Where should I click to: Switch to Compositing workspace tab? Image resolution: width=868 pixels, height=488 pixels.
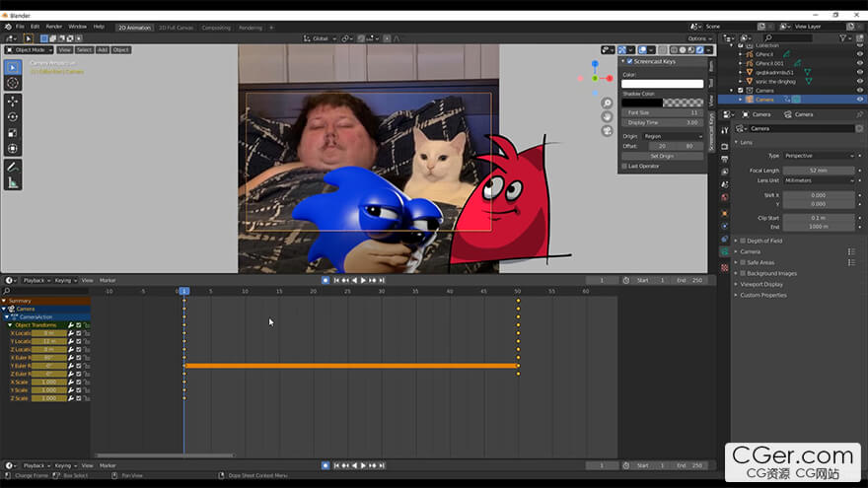(x=216, y=28)
